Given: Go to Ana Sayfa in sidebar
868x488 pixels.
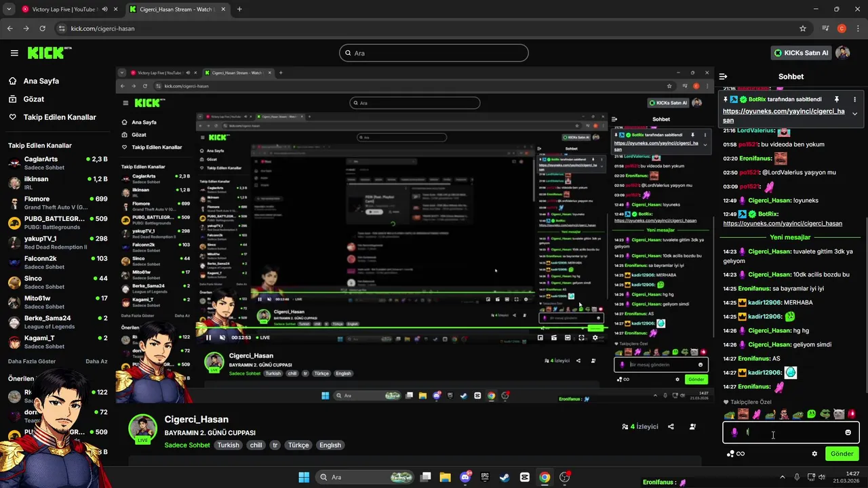Looking at the screenshot, I should pos(42,81).
